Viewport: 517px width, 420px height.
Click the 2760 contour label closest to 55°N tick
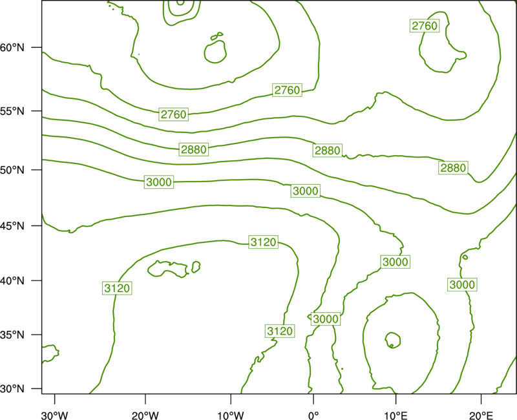pyautogui.click(x=173, y=114)
